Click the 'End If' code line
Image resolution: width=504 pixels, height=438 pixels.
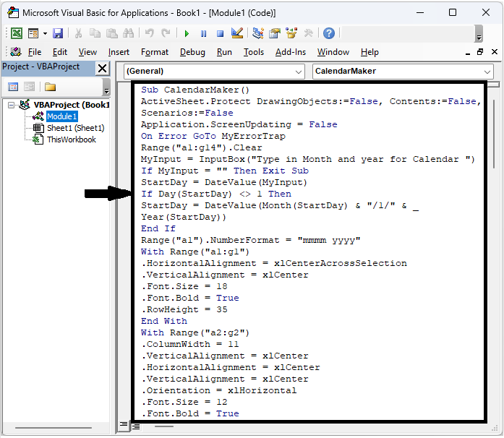coord(158,228)
